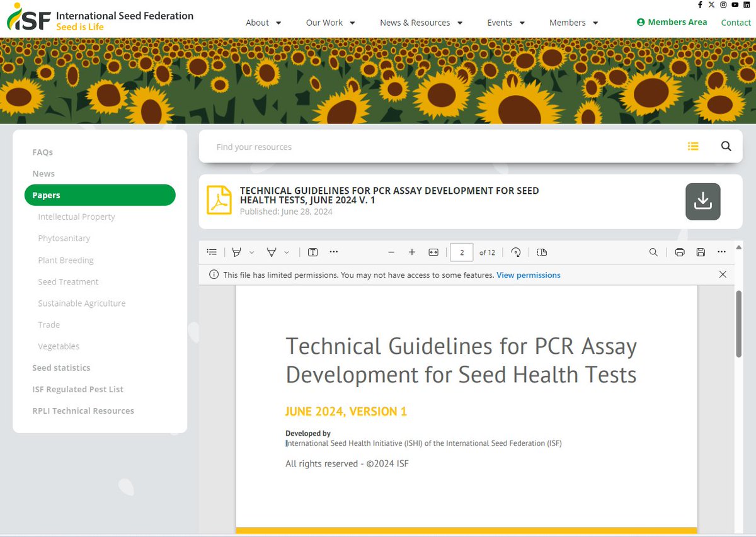Click the PDF vertical scrollbar thumb
The image size is (756, 537).
pyautogui.click(x=738, y=324)
